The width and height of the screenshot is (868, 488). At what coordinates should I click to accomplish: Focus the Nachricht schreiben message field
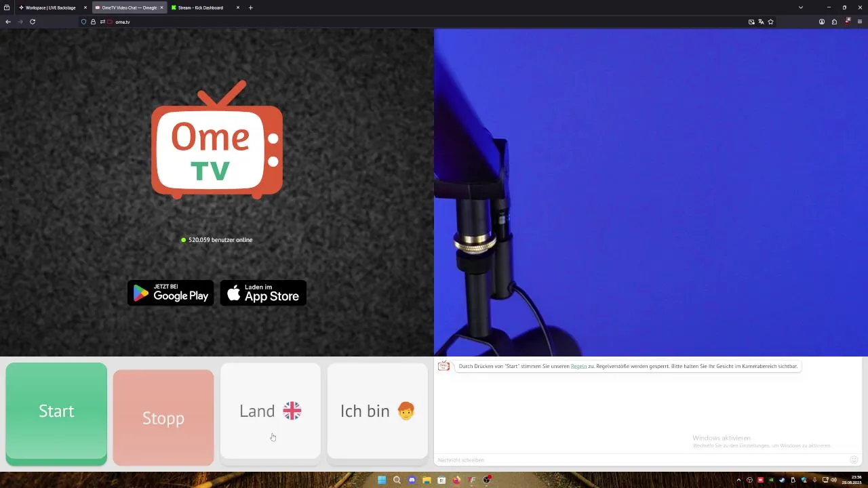[641, 460]
